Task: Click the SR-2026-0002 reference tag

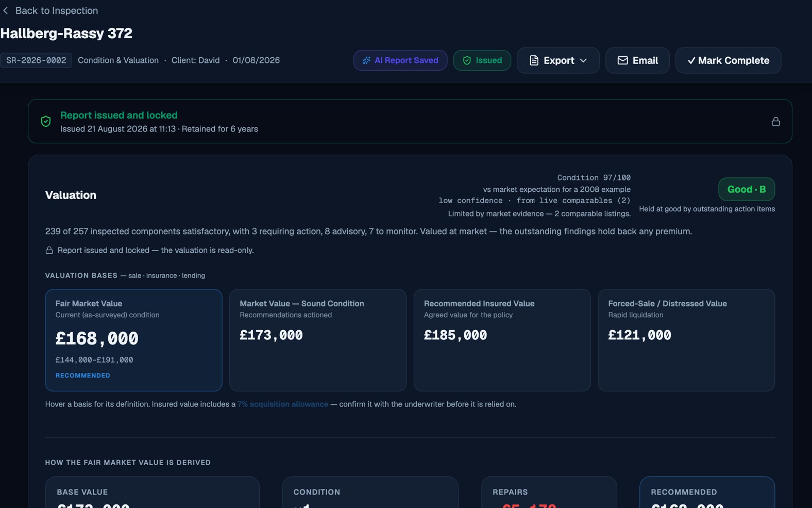Action: (x=36, y=60)
